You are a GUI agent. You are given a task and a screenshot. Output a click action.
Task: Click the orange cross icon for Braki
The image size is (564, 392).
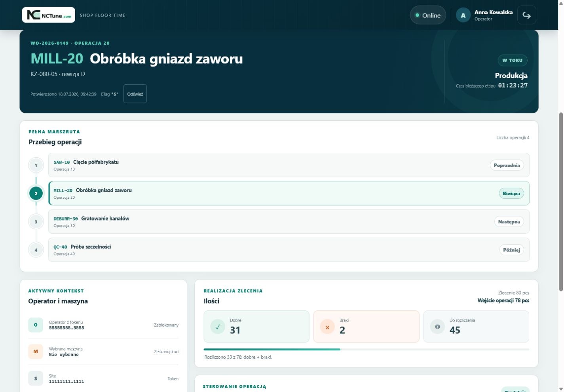pyautogui.click(x=327, y=327)
